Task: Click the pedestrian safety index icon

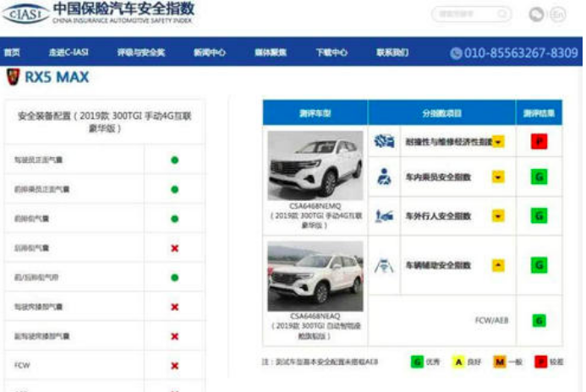Action: tap(384, 215)
